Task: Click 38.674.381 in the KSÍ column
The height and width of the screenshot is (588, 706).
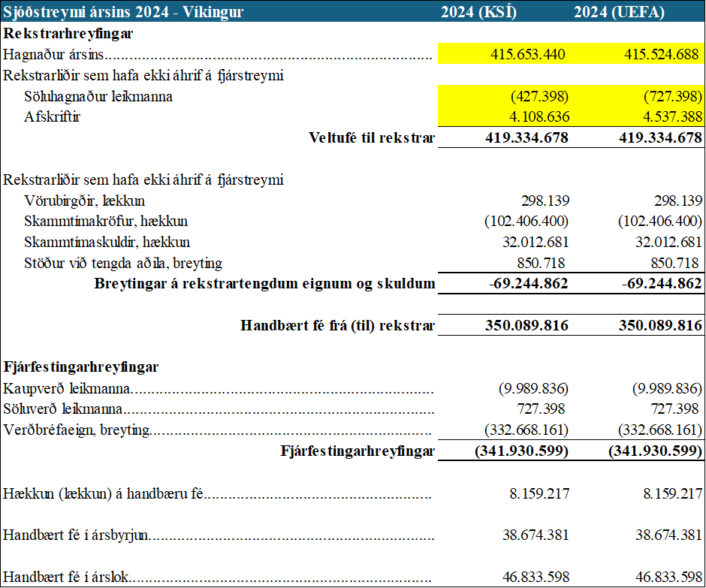Action: pyautogui.click(x=536, y=535)
